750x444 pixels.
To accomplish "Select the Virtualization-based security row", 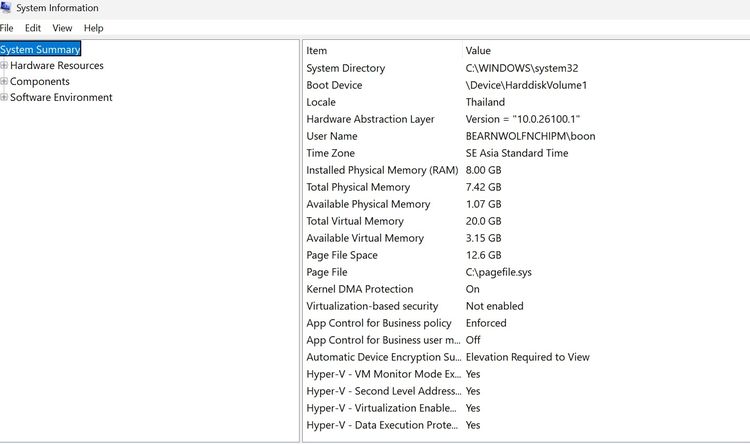I will [372, 306].
